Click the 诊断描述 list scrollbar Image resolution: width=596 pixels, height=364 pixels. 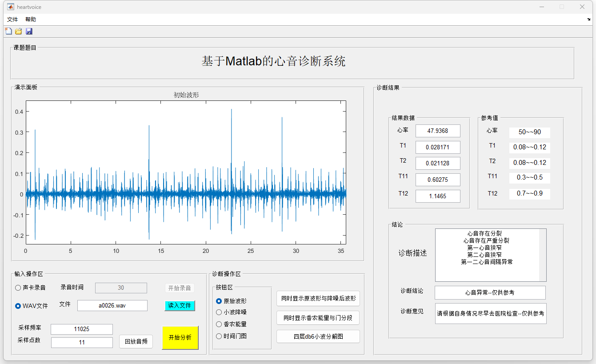pos(542,255)
